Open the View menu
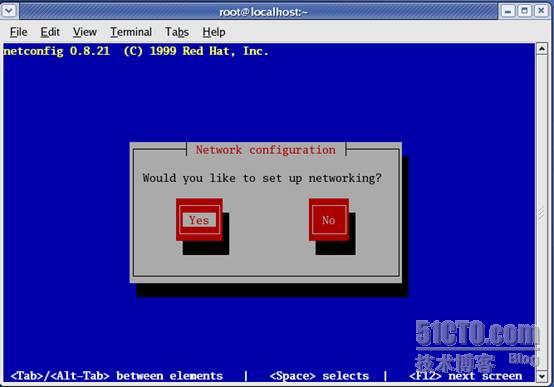The width and height of the screenshot is (554, 387). (x=85, y=32)
